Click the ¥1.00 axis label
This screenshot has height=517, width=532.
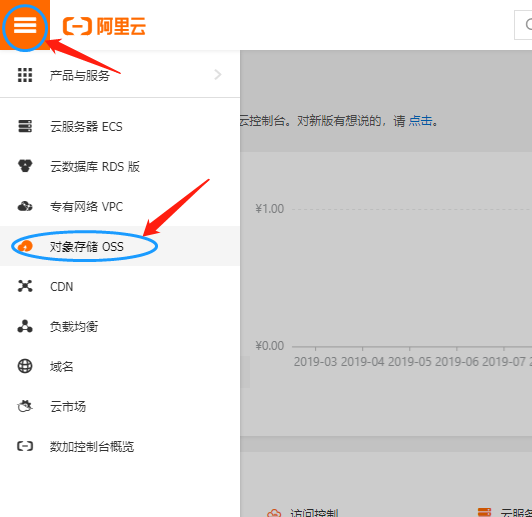[x=270, y=209]
